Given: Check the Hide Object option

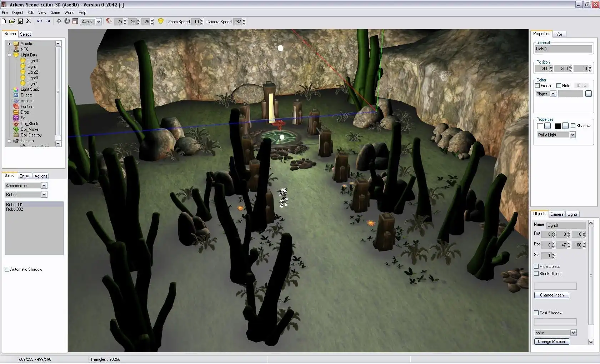Looking at the screenshot, I should coord(536,266).
